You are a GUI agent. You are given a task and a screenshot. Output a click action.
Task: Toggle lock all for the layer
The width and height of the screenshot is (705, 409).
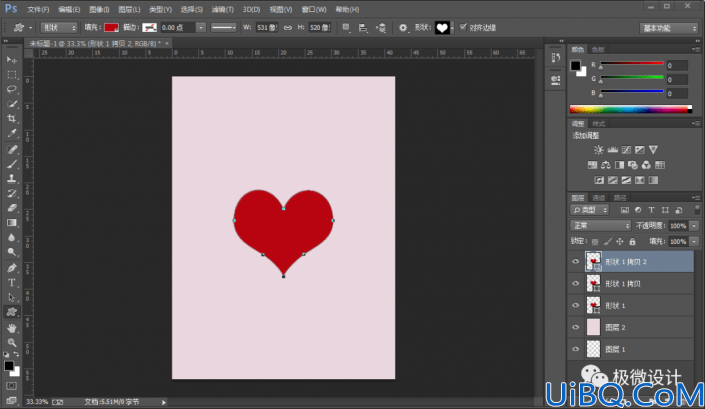(632, 242)
